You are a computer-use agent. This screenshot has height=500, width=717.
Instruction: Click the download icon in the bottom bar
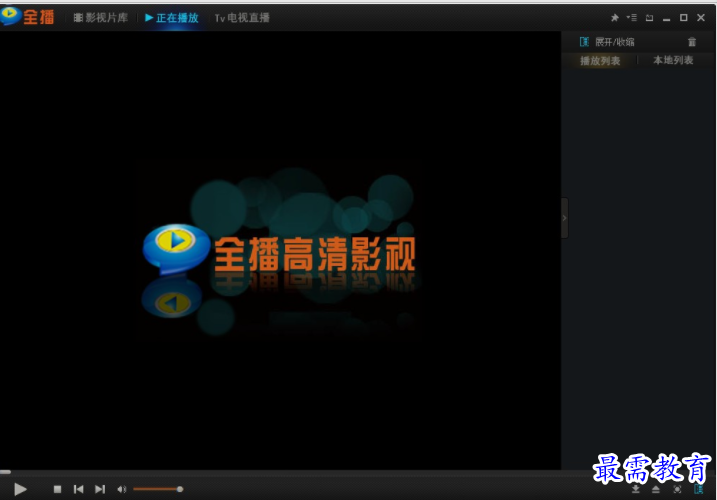636,489
